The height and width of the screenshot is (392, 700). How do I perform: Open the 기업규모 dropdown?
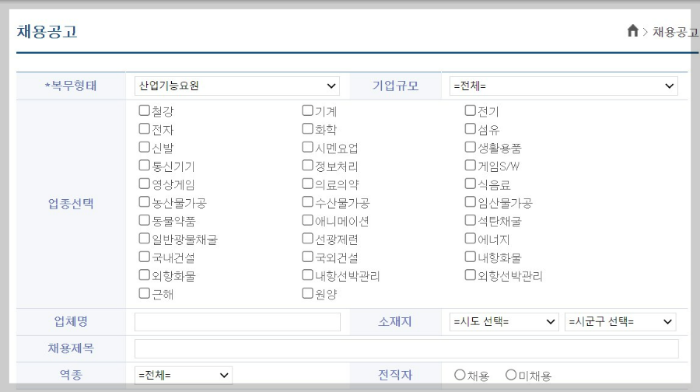click(x=563, y=86)
